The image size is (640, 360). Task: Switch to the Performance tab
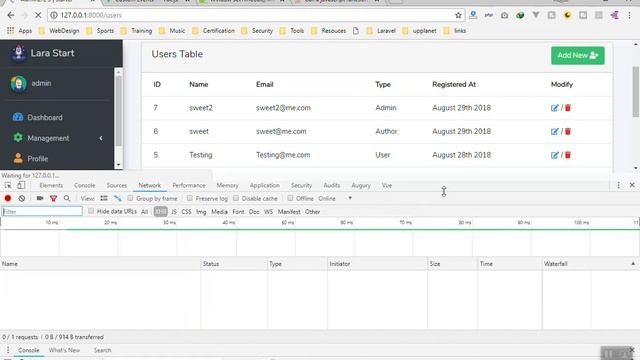189,185
